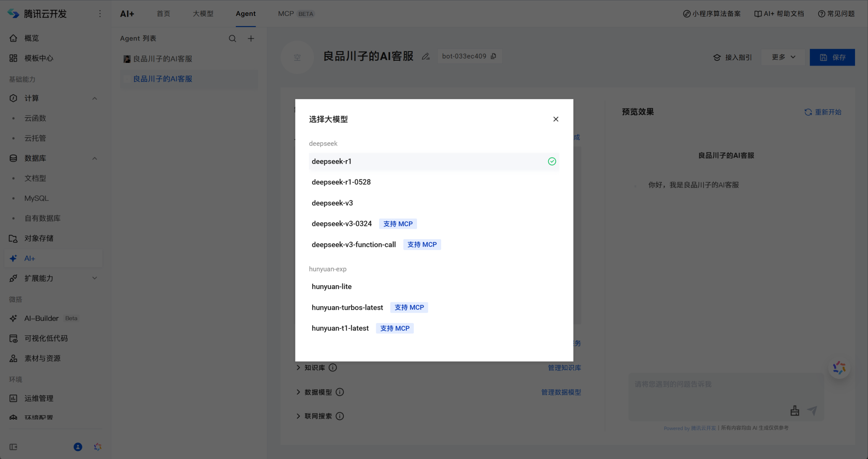This screenshot has width=868, height=459.
Task: Open 管理数据模型 link
Action: coord(561,392)
